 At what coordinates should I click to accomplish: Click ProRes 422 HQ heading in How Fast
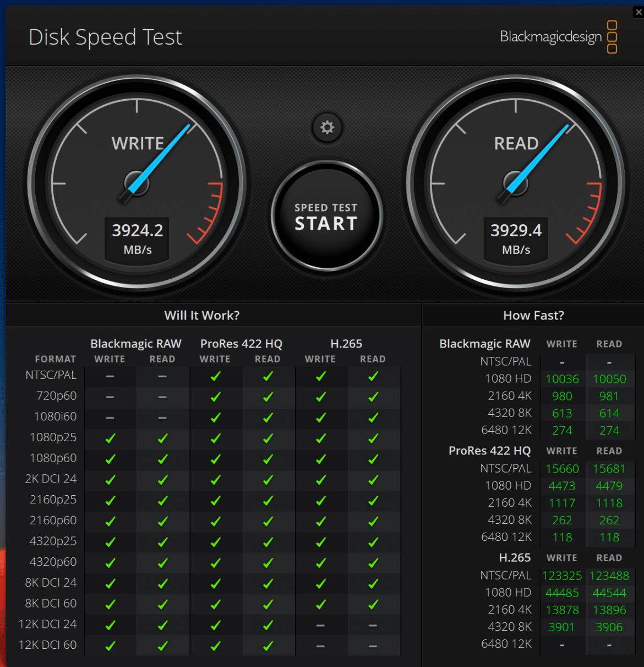click(490, 451)
